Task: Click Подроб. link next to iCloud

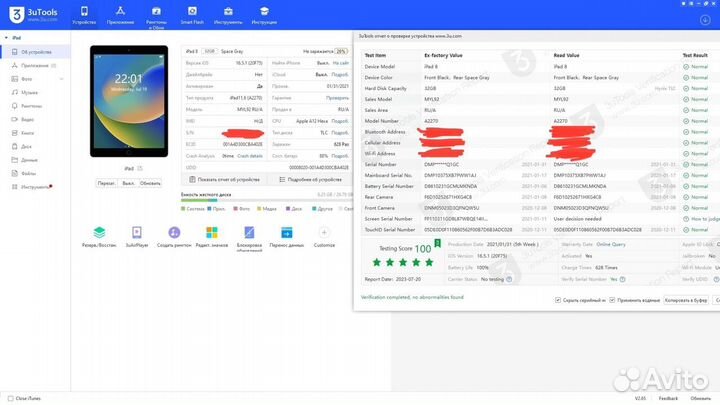Action: [340, 74]
